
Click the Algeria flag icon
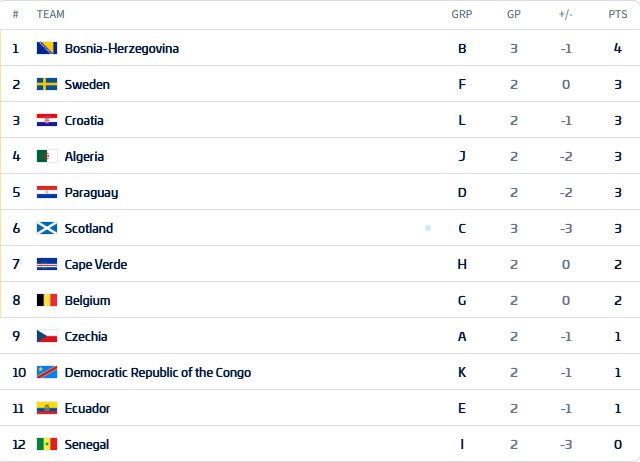[x=47, y=156]
